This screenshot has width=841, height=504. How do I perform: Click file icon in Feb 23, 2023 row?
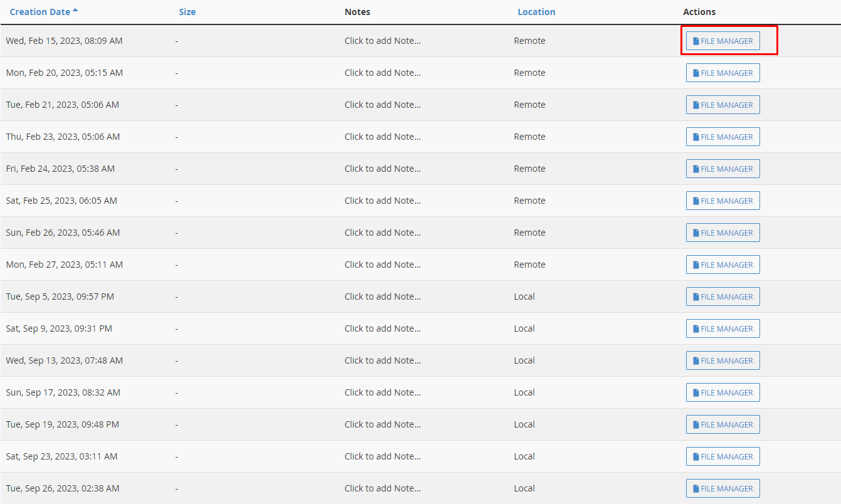click(696, 137)
